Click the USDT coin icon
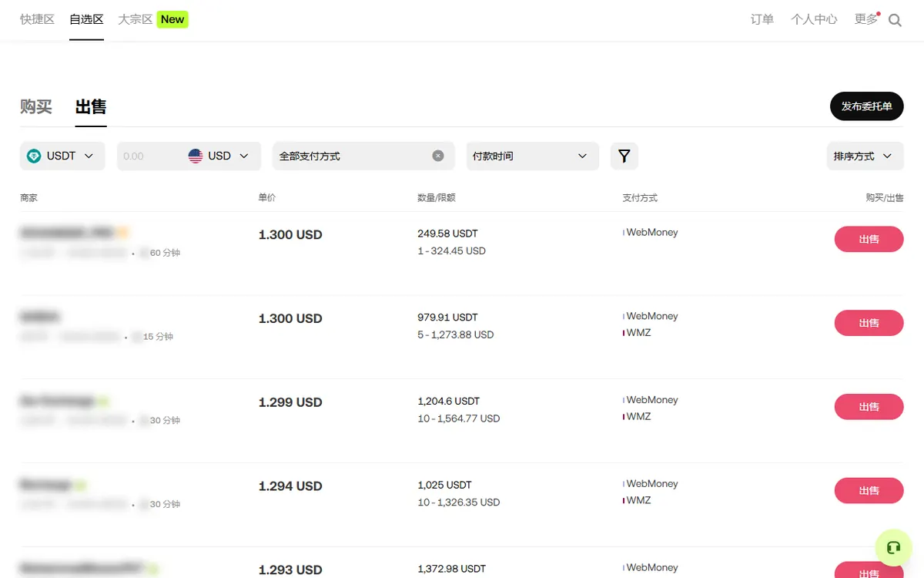The width and height of the screenshot is (924, 578). [34, 156]
